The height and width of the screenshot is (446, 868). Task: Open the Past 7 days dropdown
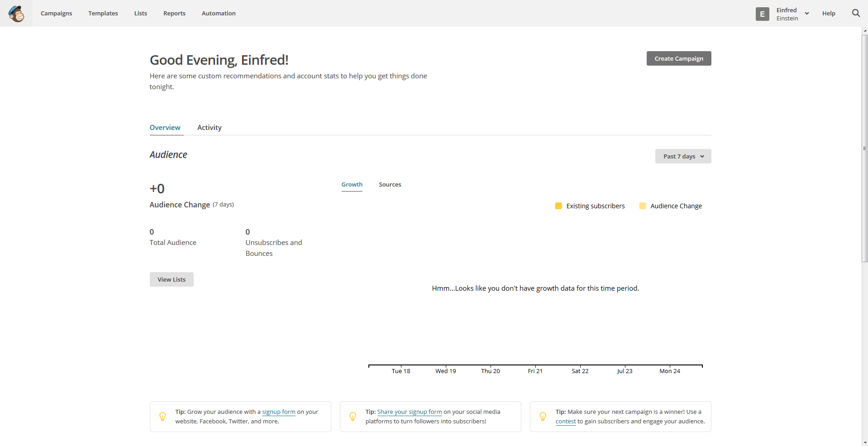coord(683,156)
